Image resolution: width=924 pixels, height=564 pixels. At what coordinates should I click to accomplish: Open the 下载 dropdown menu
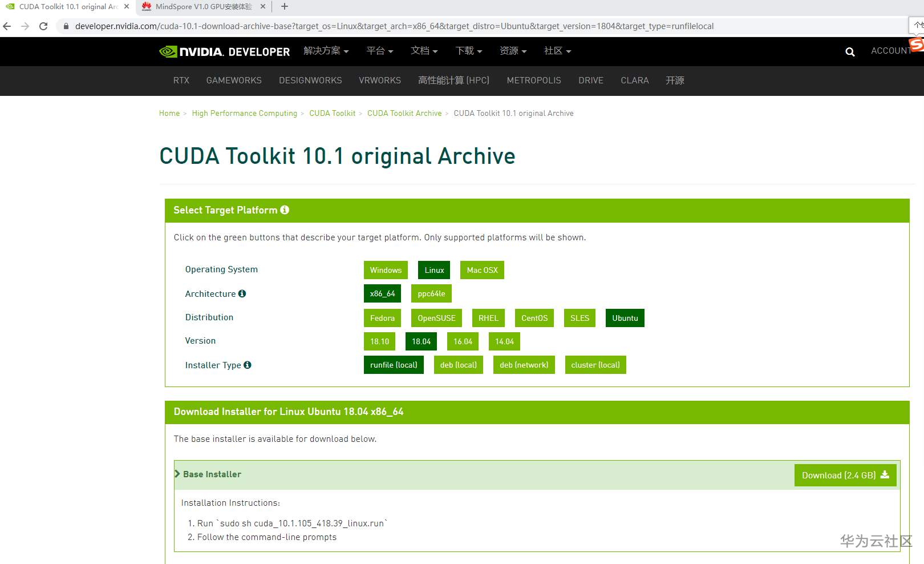click(469, 51)
